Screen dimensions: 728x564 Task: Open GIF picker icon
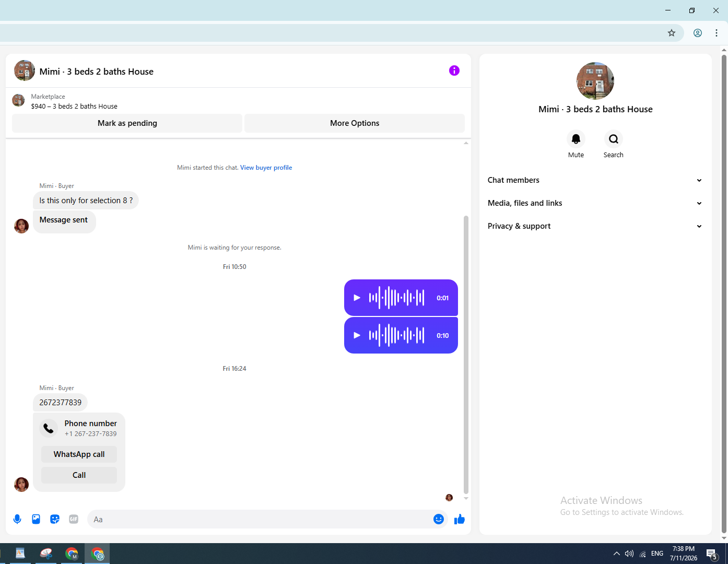[74, 519]
